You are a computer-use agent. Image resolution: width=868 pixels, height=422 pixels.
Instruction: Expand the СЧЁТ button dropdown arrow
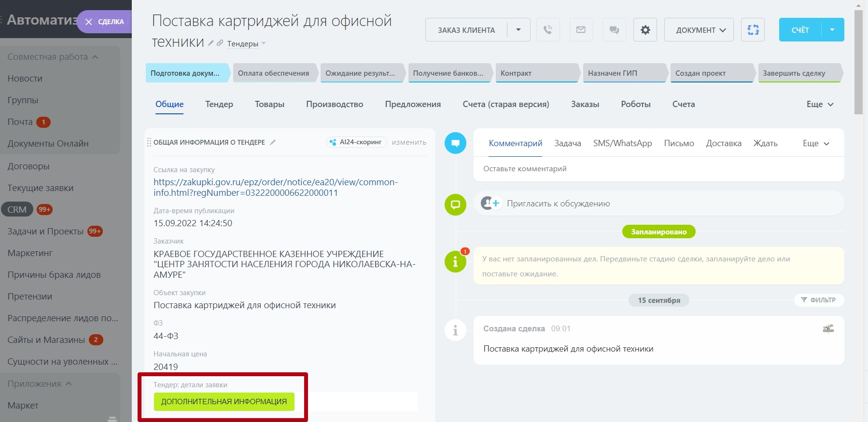pos(832,30)
